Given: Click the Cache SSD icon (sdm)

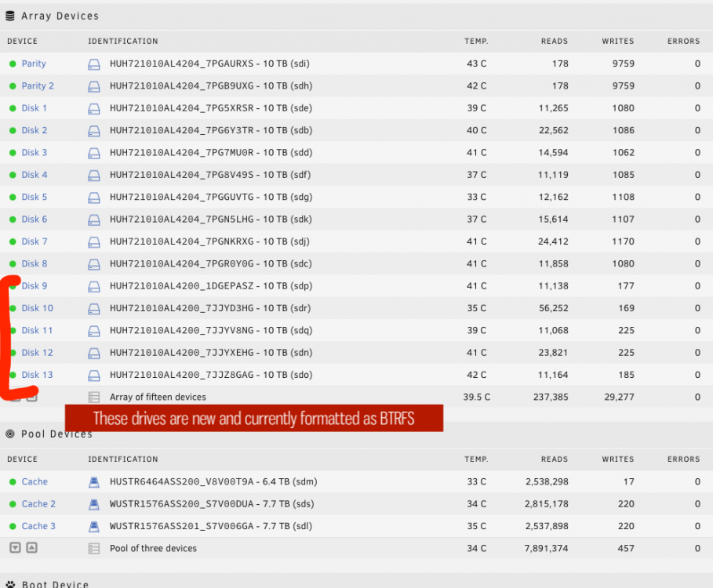Looking at the screenshot, I should click(93, 482).
